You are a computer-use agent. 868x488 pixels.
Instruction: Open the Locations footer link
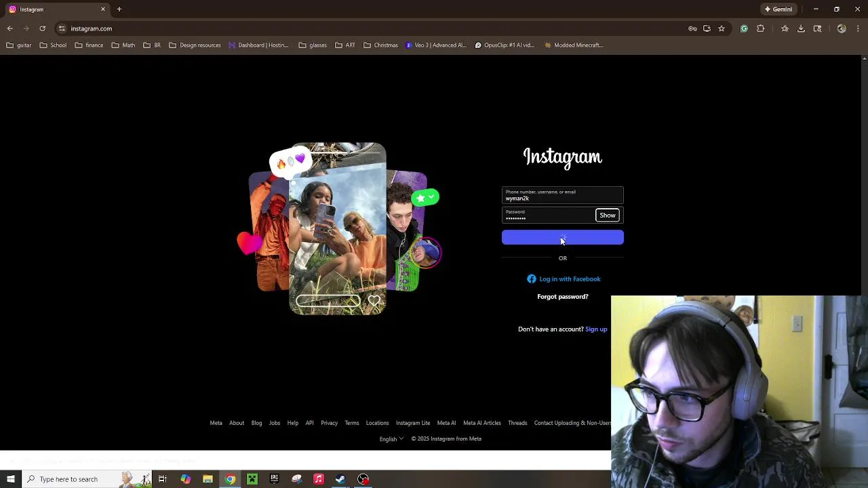point(377,423)
